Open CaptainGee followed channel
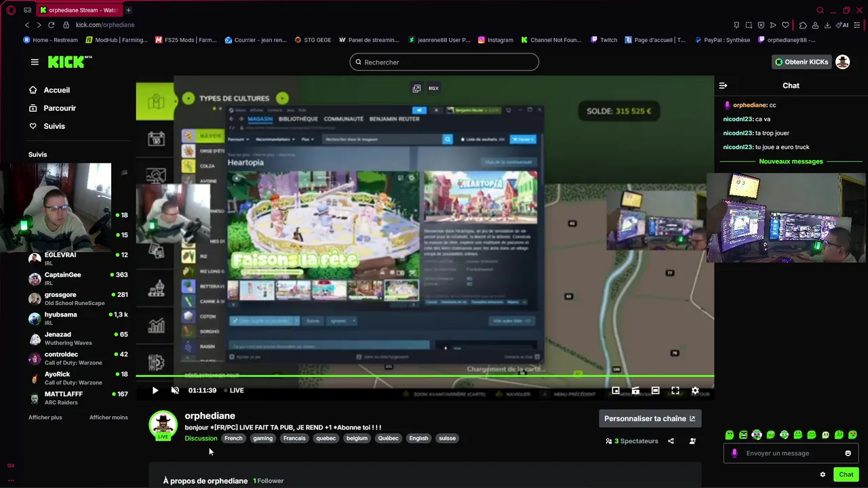 [x=78, y=279]
